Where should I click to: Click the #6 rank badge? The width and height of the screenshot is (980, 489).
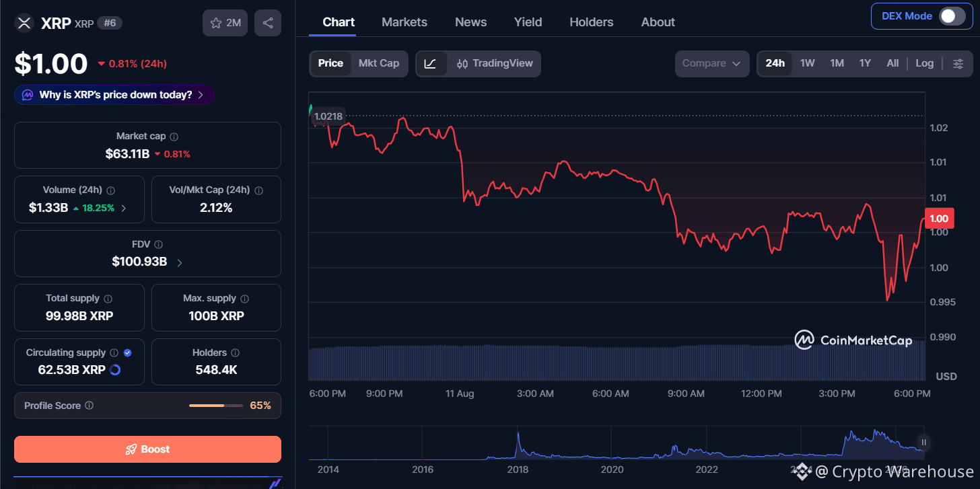click(x=110, y=23)
